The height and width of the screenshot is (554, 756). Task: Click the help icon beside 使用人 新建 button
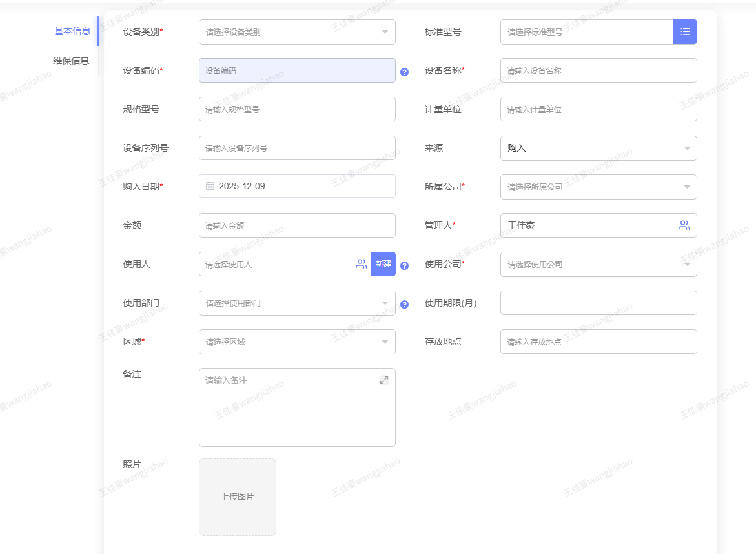click(404, 265)
